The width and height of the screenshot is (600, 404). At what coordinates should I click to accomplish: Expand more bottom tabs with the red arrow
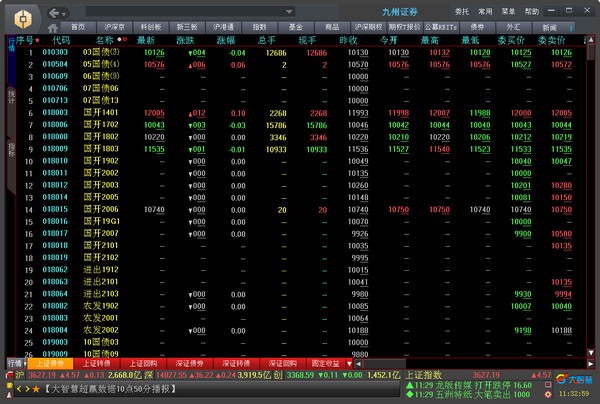pos(349,363)
